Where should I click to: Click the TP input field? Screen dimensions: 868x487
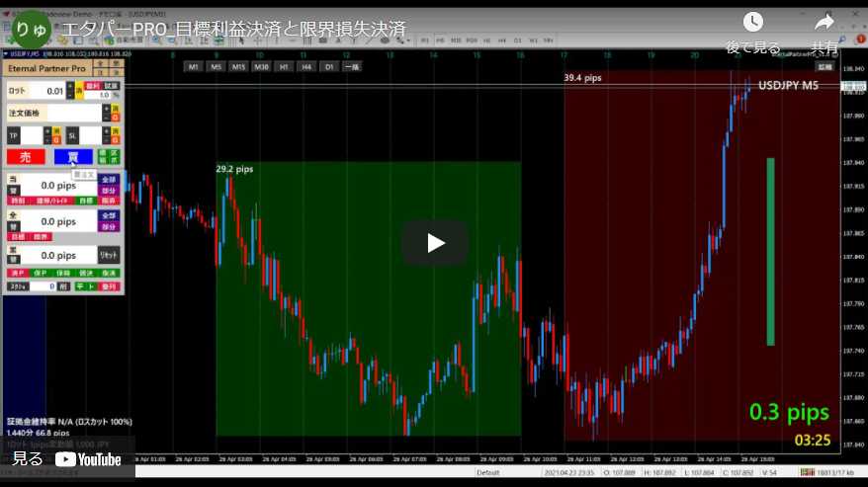(x=32, y=135)
